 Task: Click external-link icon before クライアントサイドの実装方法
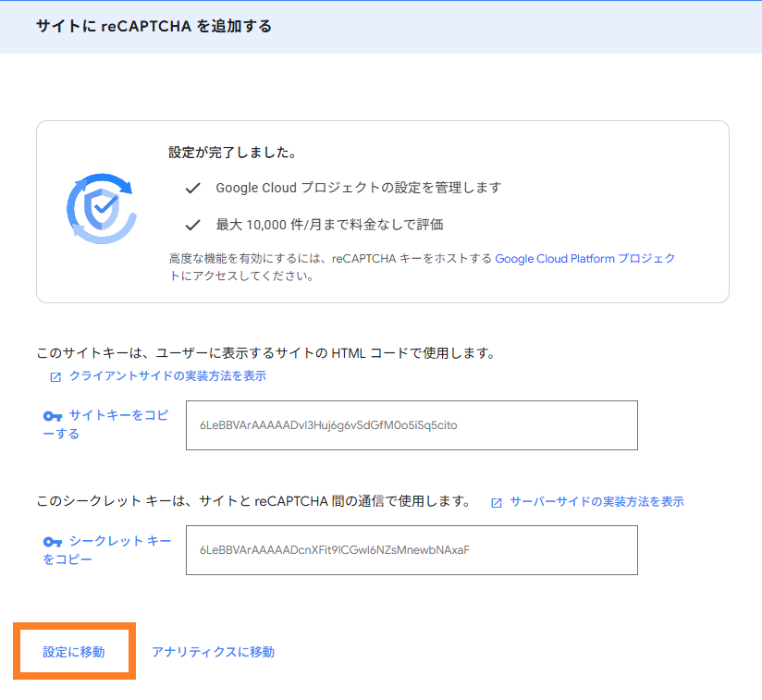[55, 377]
